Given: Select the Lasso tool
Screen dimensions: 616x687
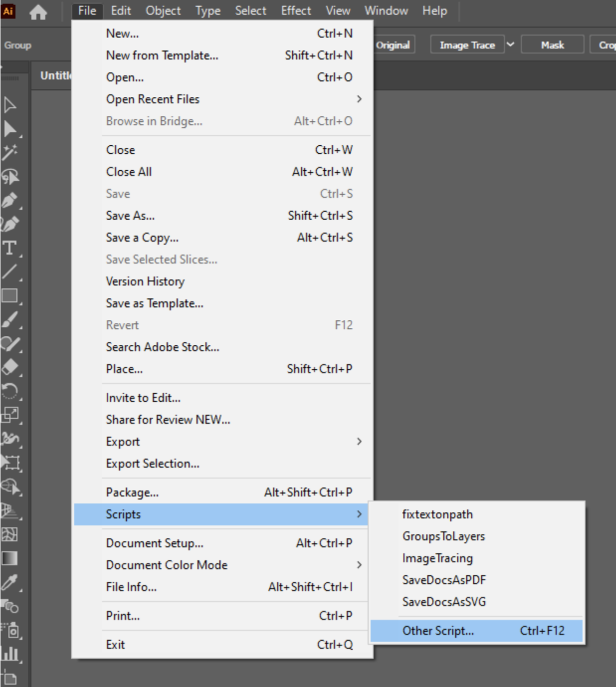Looking at the screenshot, I should 10,177.
